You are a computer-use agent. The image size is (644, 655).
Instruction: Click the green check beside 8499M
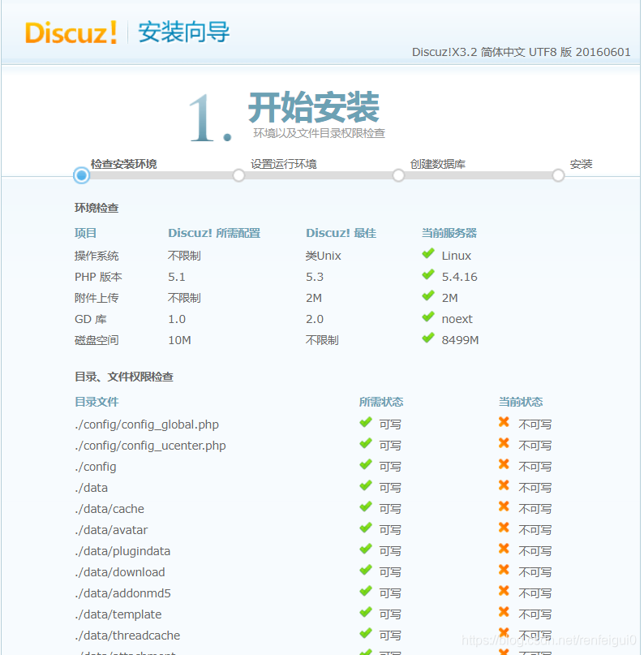(x=428, y=338)
